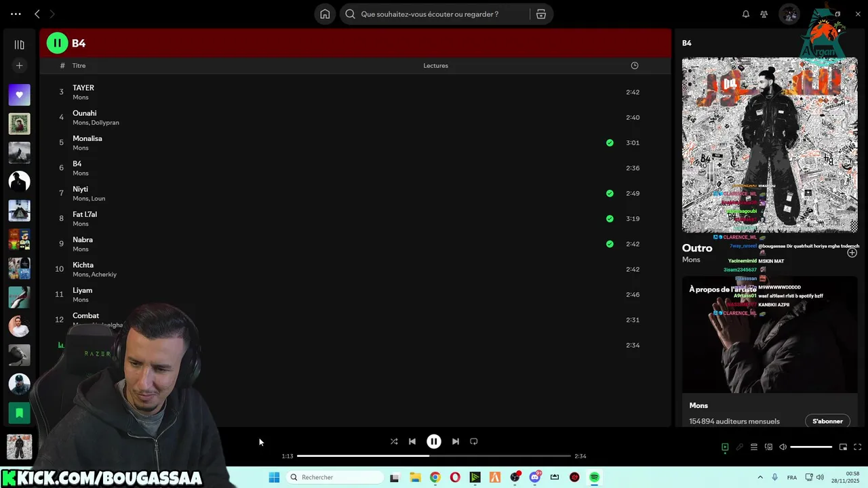Image resolution: width=868 pixels, height=488 pixels.
Task: Open the connect to a device icon
Action: click(x=768, y=447)
